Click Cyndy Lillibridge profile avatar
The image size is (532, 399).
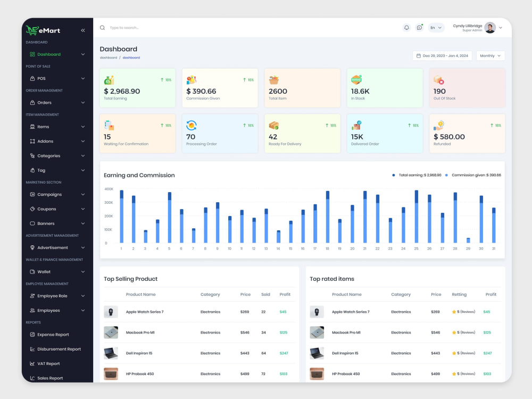490,28
